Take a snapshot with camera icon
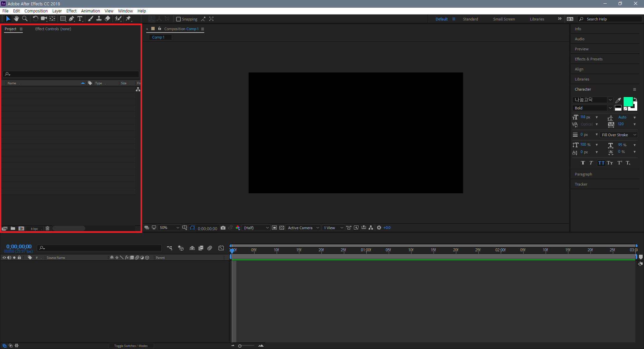Image resolution: width=644 pixels, height=349 pixels. click(x=223, y=228)
